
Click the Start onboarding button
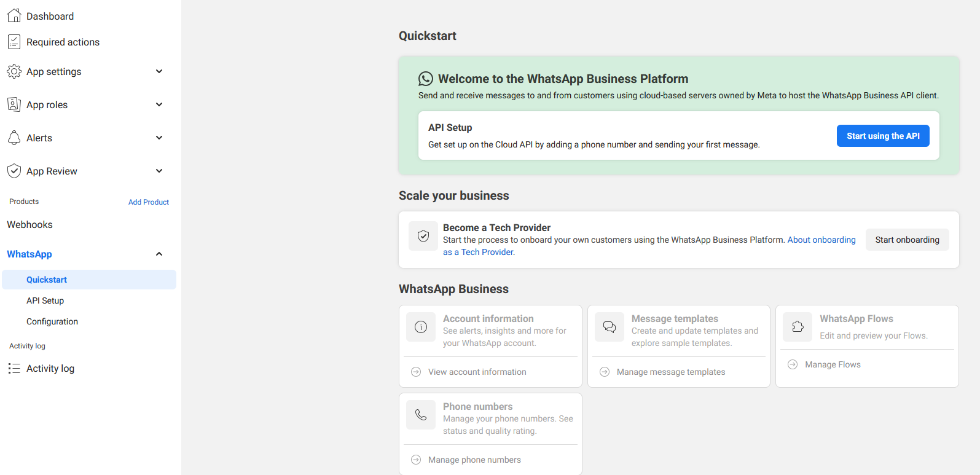tap(907, 240)
